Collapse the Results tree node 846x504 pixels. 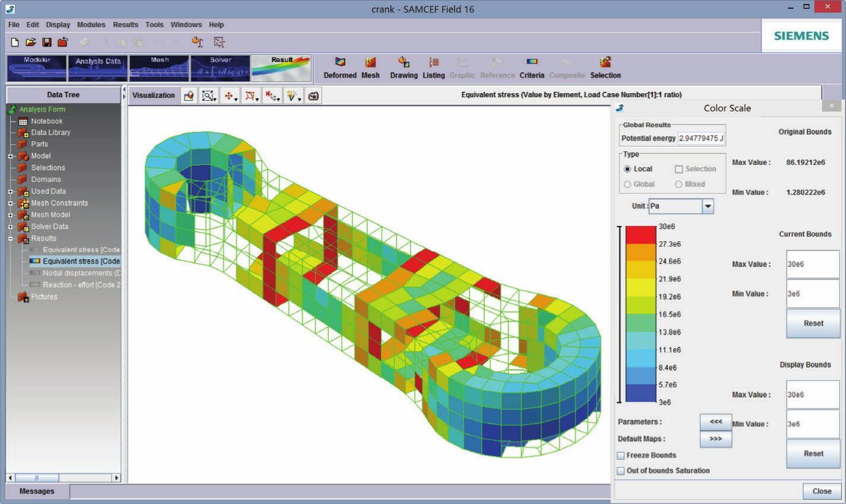10,238
